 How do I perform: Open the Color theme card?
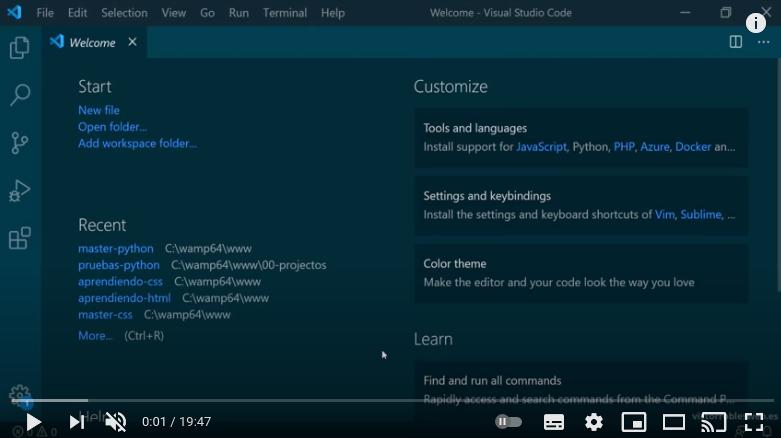[x=581, y=273]
